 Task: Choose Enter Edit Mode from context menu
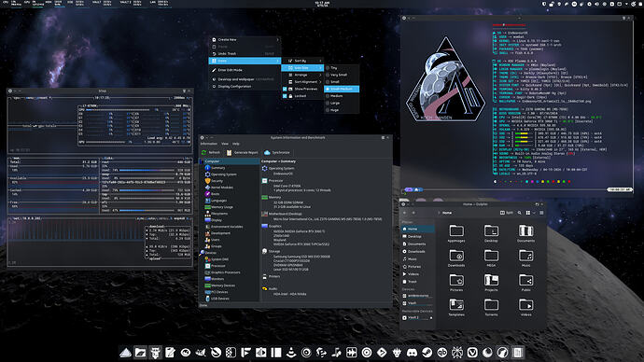pos(245,70)
